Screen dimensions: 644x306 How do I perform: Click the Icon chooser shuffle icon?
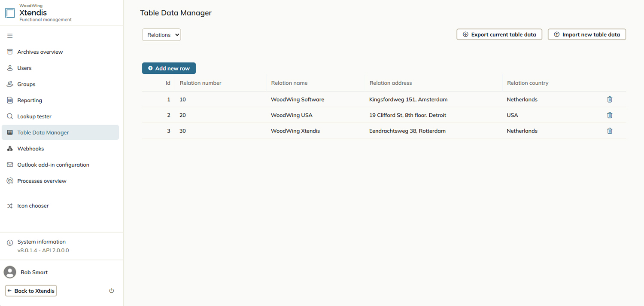click(10, 206)
